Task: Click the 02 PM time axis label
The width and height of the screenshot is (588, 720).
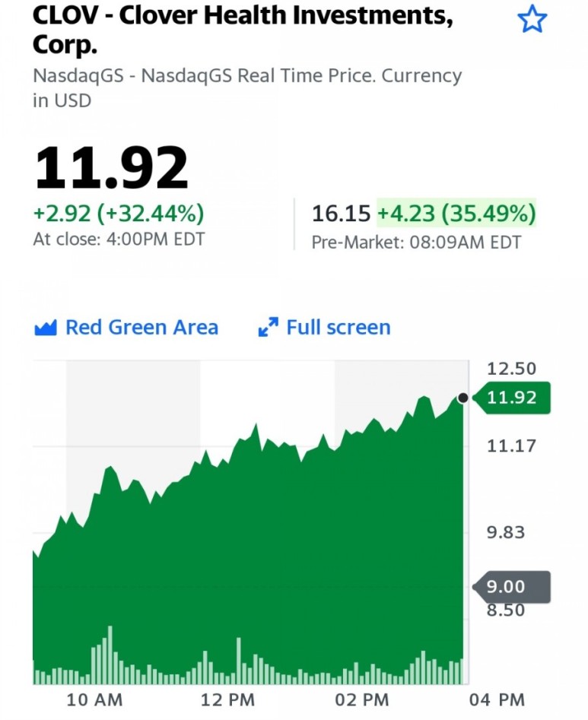Action: [x=362, y=700]
